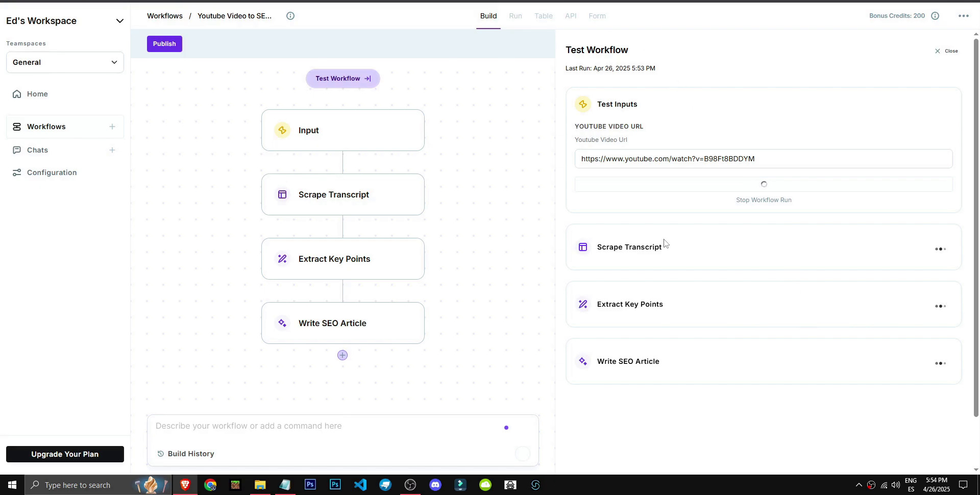The height and width of the screenshot is (495, 980).
Task: Add a step with the plus below Write SEO Article
Action: click(342, 355)
